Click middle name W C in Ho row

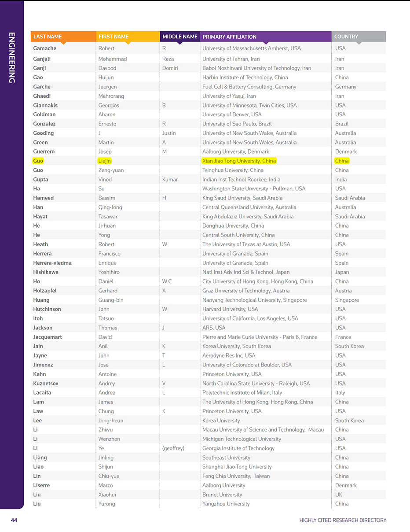pos(167,281)
